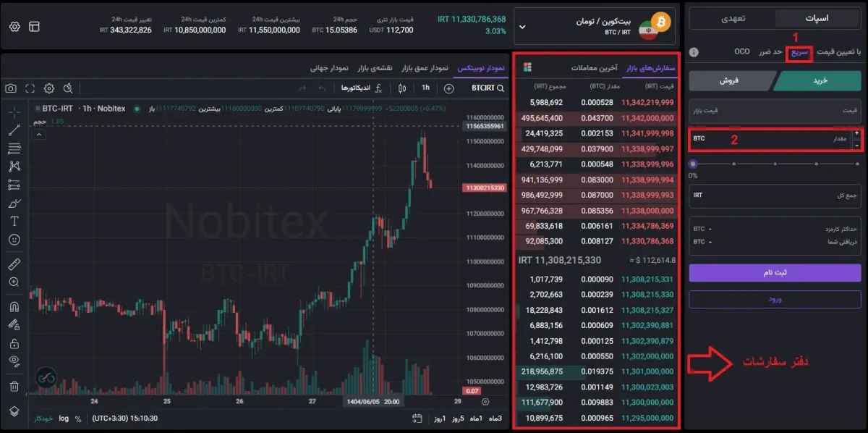Open the info icon beside OCO

pyautogui.click(x=694, y=52)
